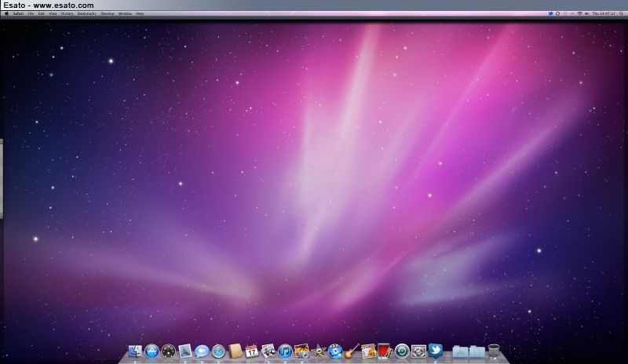Open iTunes from the Dock
This screenshot has width=628, height=364.
point(285,351)
